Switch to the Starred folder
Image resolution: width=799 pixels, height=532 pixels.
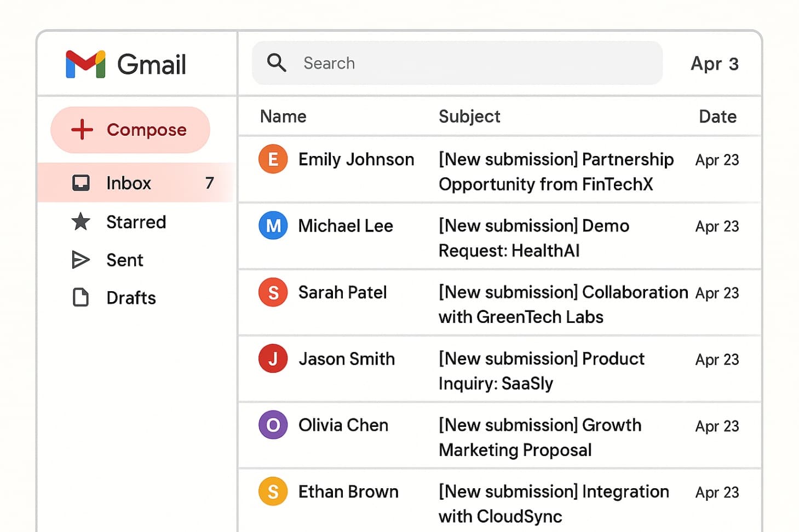pos(136,222)
